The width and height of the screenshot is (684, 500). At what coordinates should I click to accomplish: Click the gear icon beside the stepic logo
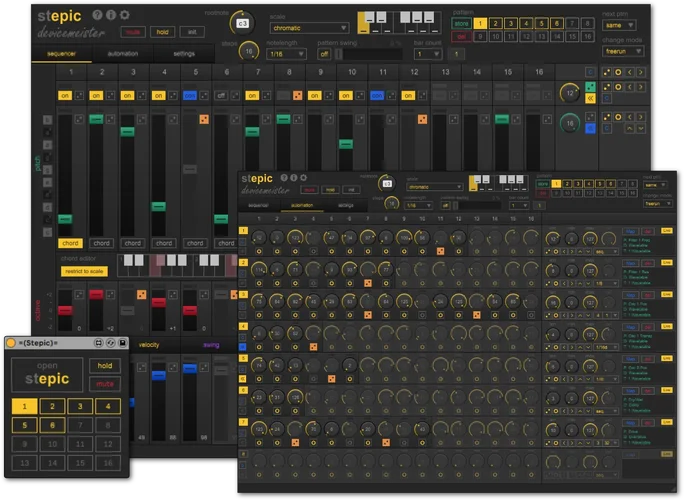point(125,15)
